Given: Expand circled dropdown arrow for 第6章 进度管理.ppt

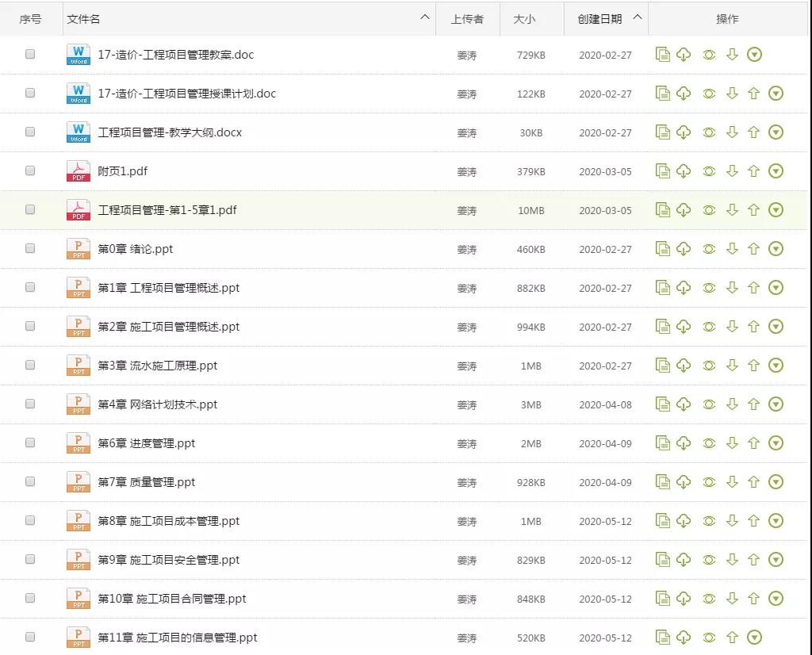Looking at the screenshot, I should coord(776,443).
